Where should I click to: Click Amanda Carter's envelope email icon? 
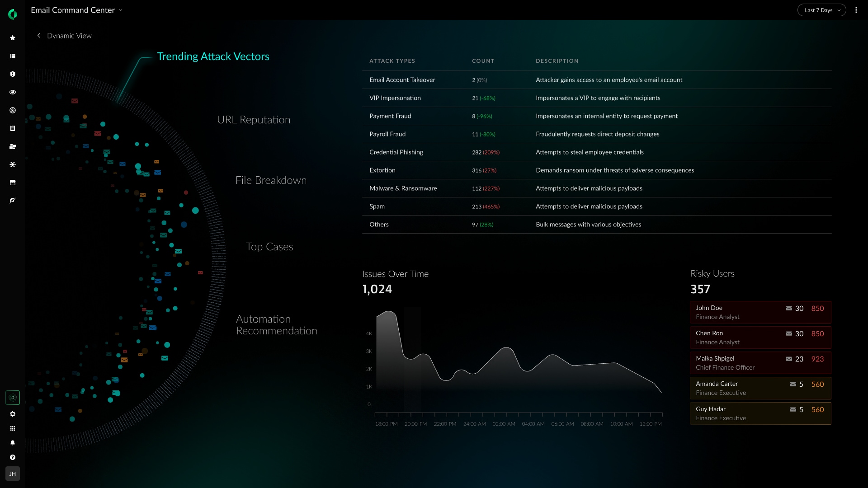coord(793,384)
